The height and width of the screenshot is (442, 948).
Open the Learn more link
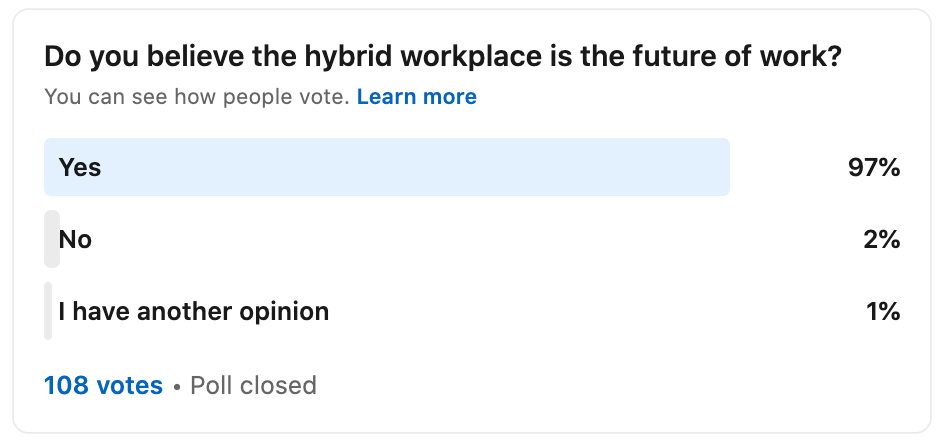click(416, 97)
